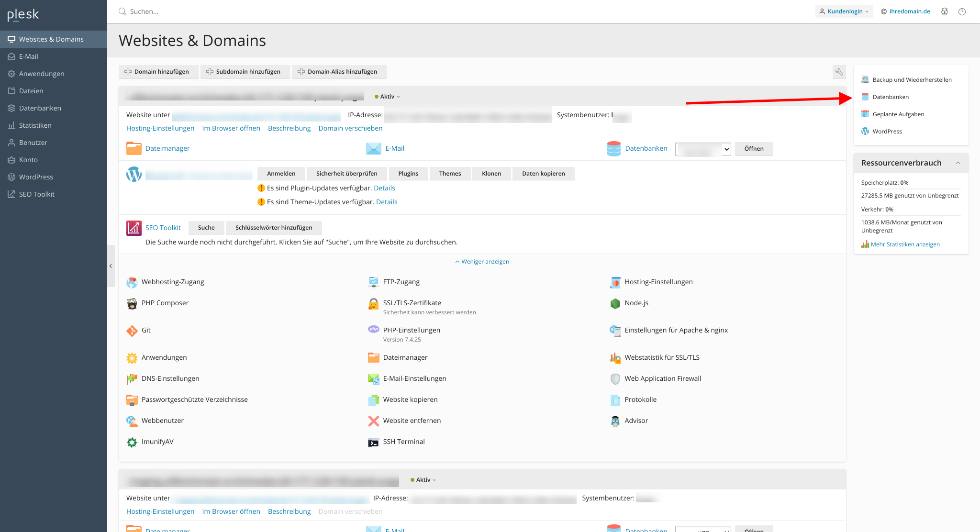Collapse with Weniger anzeigen
Image resolution: width=980 pixels, height=532 pixels.
[x=482, y=262]
